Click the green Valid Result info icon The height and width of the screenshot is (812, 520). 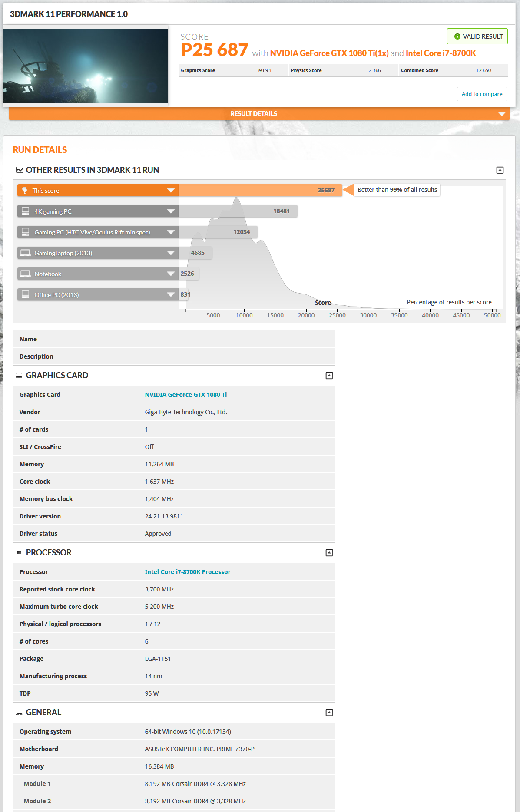point(457,36)
